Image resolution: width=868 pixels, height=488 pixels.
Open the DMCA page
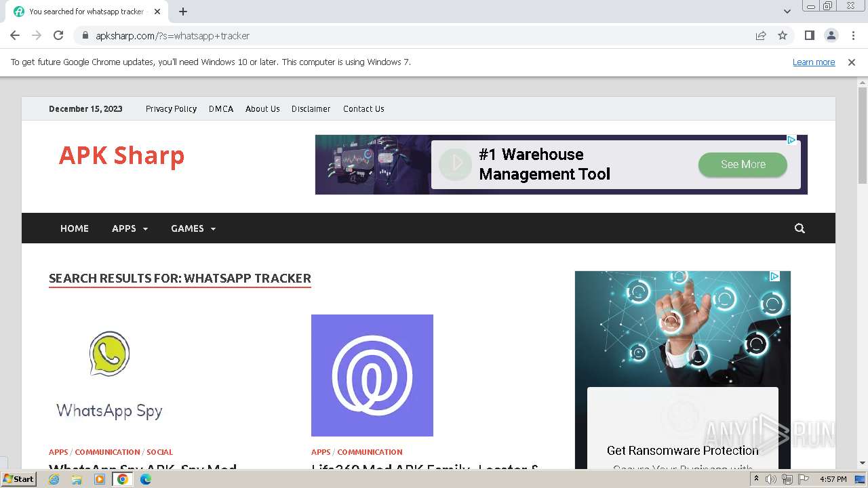point(221,108)
